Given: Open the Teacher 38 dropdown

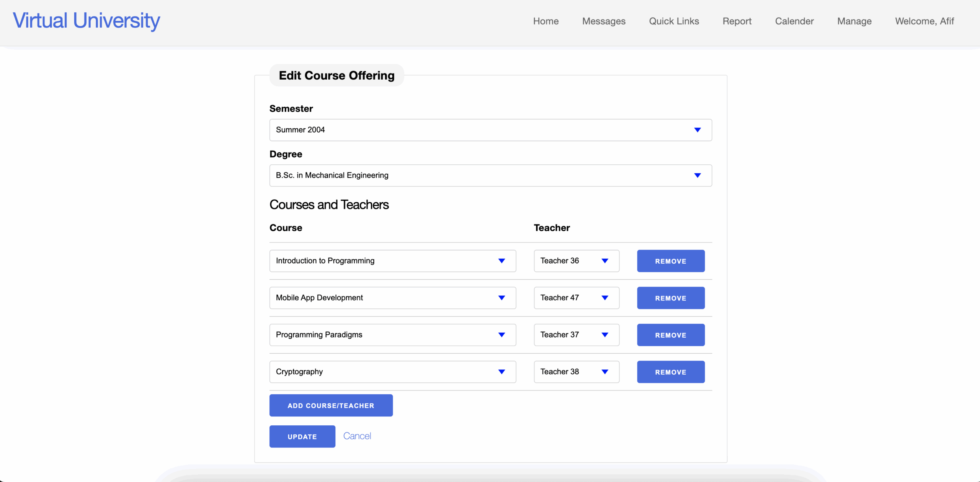Looking at the screenshot, I should (x=576, y=372).
